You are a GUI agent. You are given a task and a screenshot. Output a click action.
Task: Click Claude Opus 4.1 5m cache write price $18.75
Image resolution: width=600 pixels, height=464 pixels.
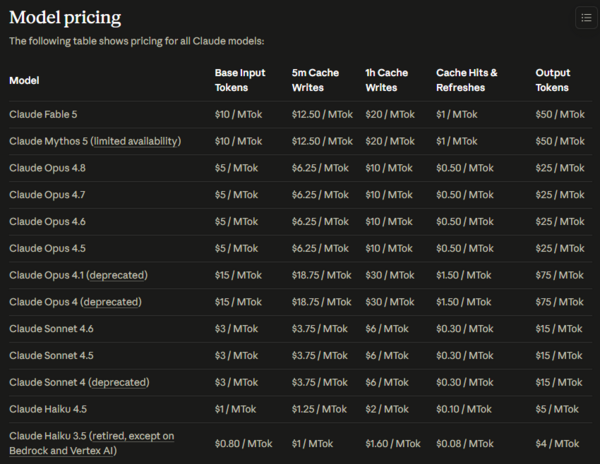coord(321,275)
